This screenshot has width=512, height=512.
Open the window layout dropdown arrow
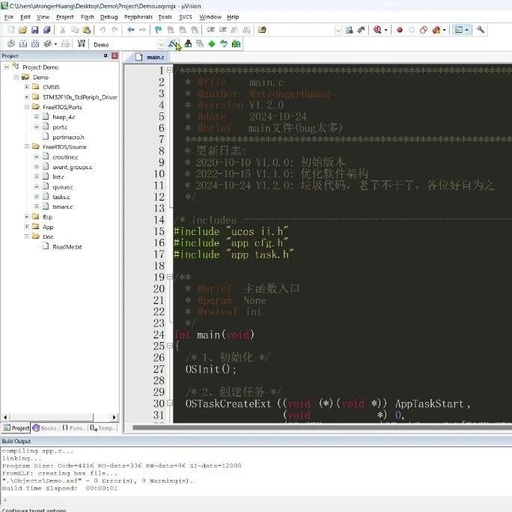click(x=467, y=30)
